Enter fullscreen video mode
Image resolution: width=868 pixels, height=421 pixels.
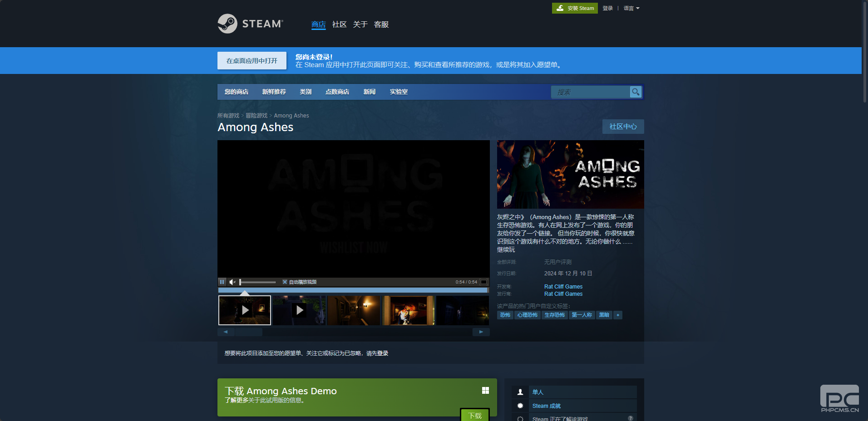click(x=484, y=282)
